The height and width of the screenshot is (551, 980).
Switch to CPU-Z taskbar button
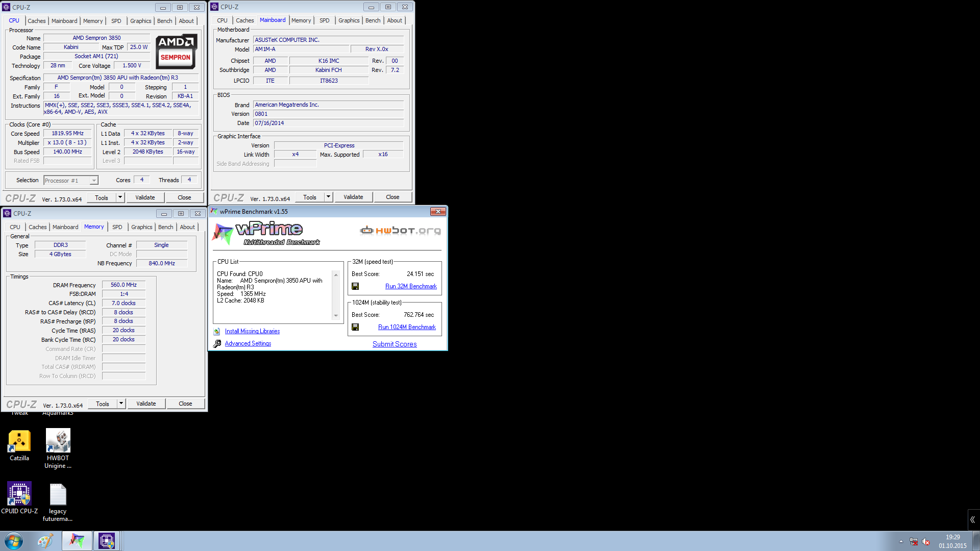click(107, 541)
